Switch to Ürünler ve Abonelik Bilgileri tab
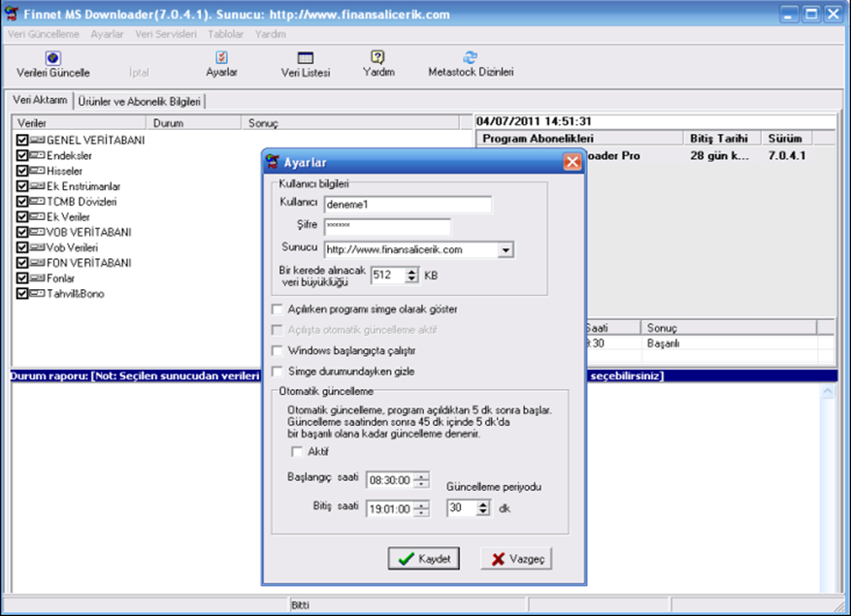The image size is (851, 616). coord(140,101)
